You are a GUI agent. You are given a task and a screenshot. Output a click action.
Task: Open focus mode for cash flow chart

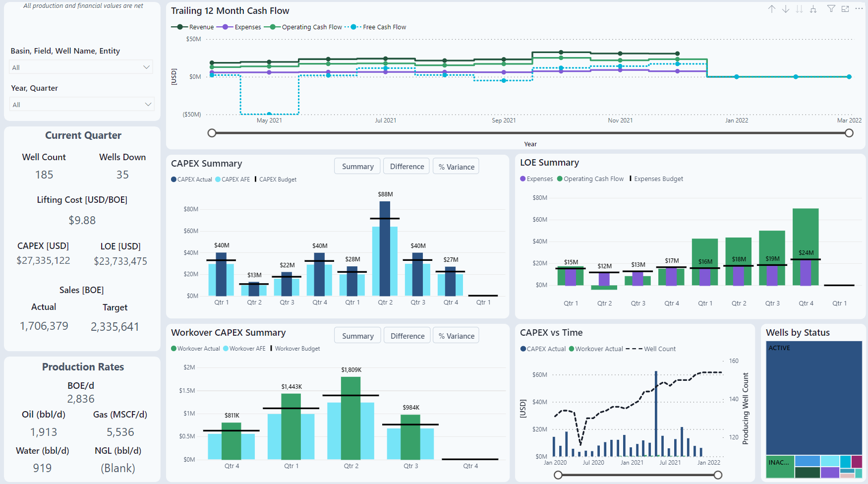click(845, 9)
